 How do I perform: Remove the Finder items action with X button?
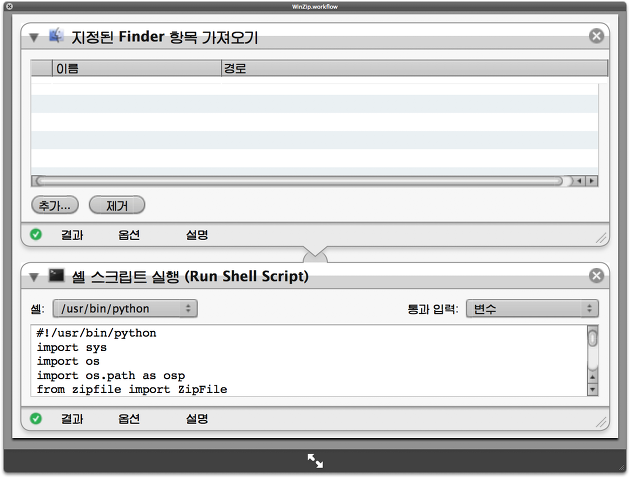click(596, 36)
